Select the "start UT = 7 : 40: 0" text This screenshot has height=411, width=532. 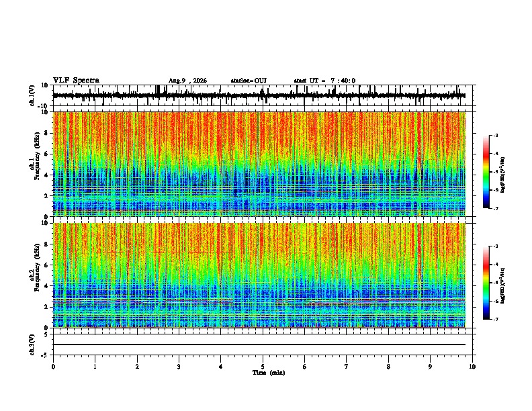324,81
